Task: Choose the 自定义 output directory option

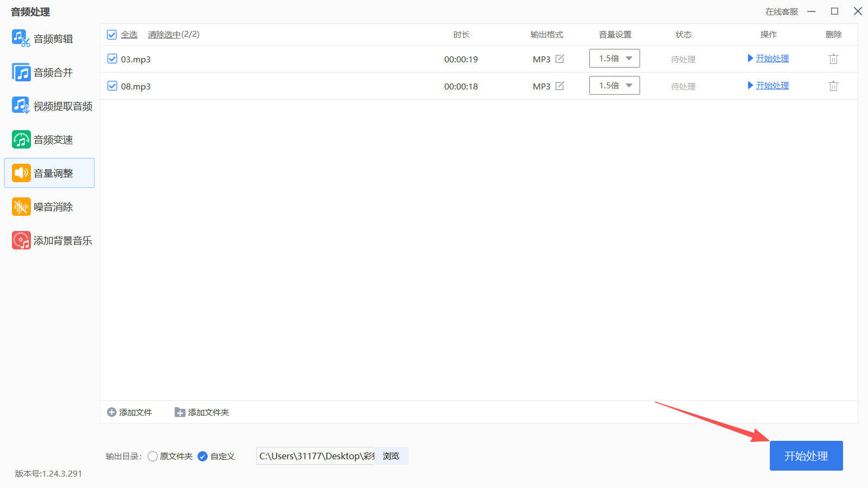Action: (x=202, y=457)
